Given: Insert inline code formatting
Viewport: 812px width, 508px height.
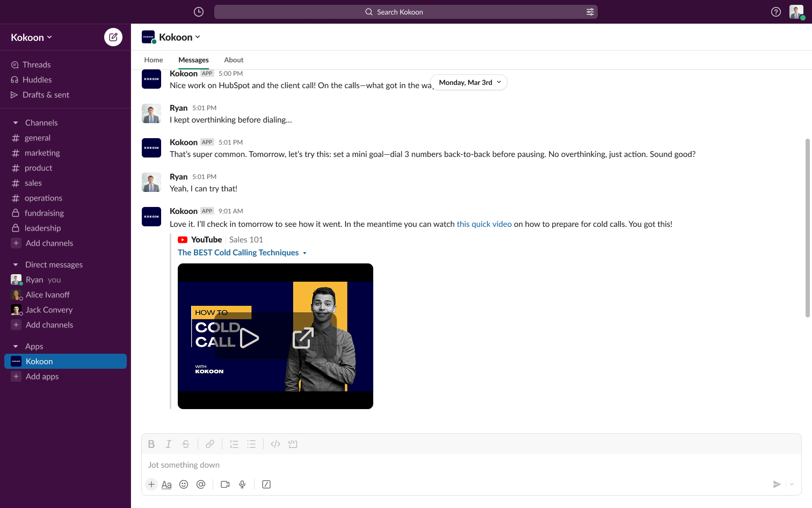Looking at the screenshot, I should click(x=275, y=444).
